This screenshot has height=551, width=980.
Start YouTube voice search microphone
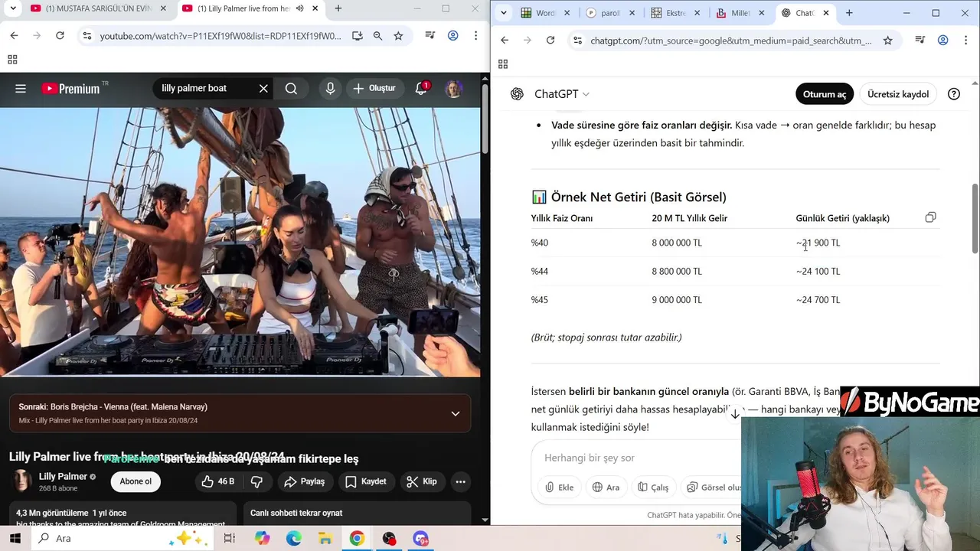[330, 89]
